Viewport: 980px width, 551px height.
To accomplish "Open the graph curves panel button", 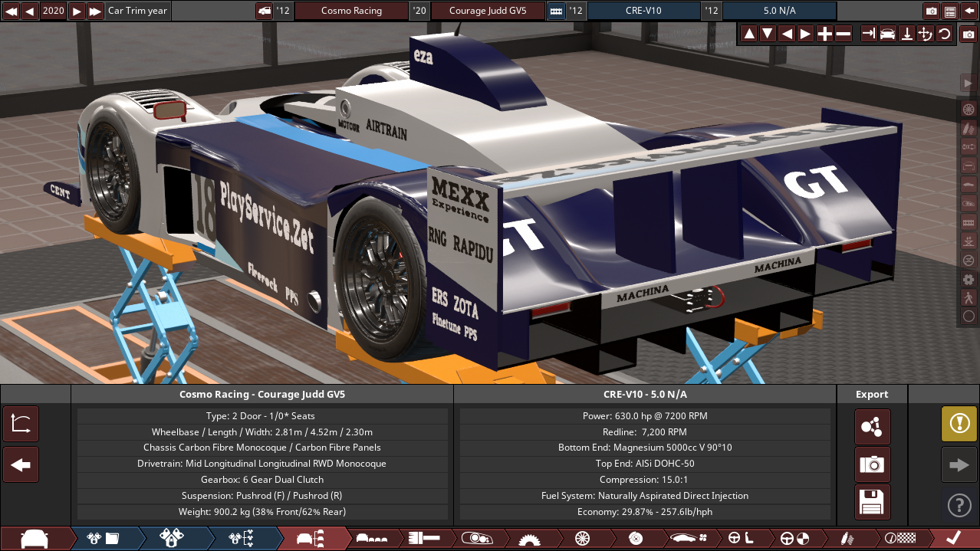I will pyautogui.click(x=21, y=424).
